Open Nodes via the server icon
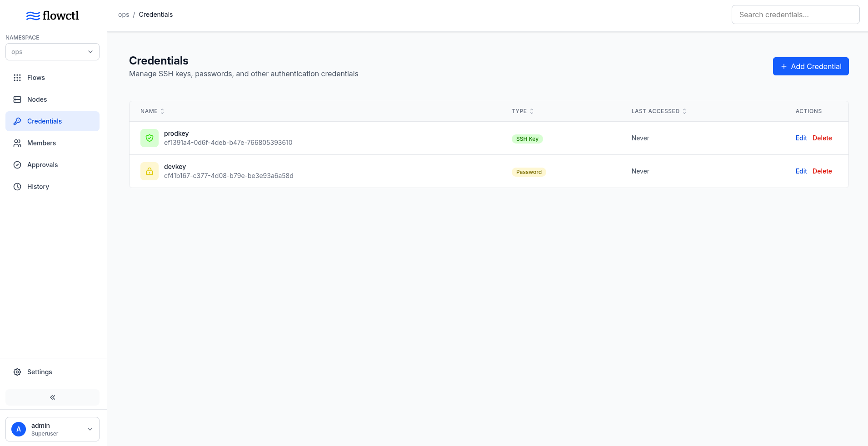The width and height of the screenshot is (868, 446). pyautogui.click(x=17, y=99)
